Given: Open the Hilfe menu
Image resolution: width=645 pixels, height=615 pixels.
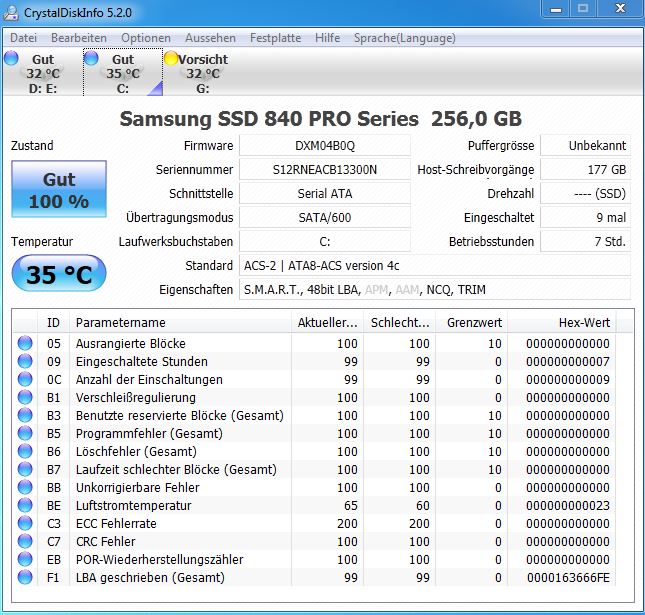Looking at the screenshot, I should (x=327, y=38).
